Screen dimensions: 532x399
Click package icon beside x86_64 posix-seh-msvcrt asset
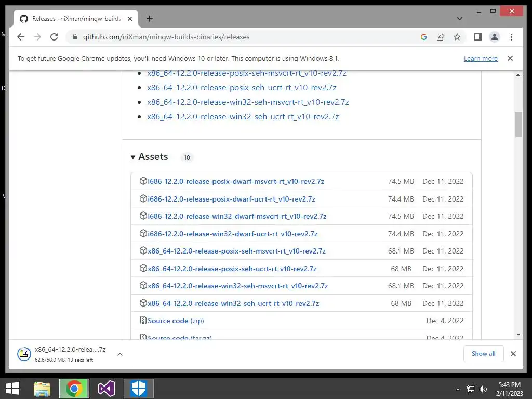tap(143, 250)
